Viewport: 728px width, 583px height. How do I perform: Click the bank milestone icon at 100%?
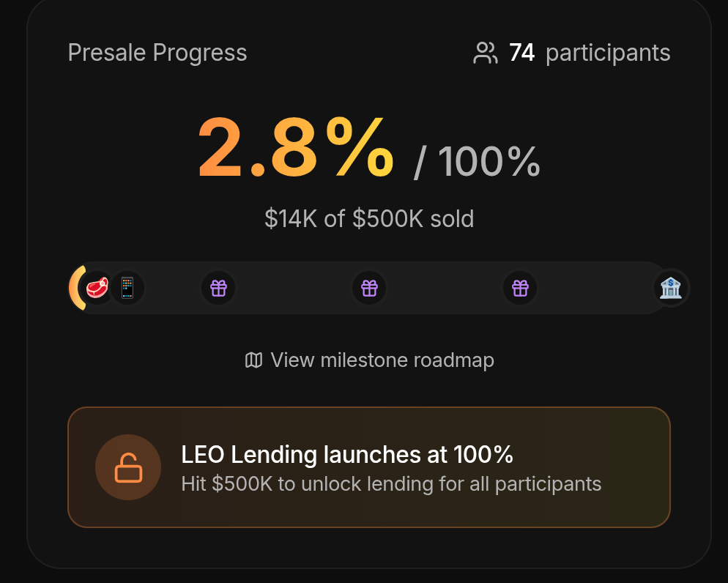(670, 288)
